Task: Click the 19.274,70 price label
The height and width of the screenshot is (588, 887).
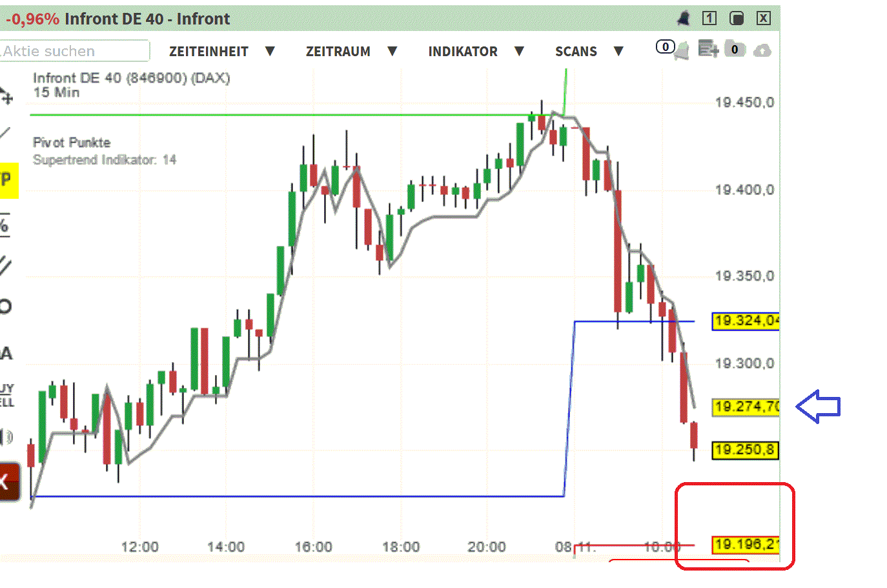Action: pyautogui.click(x=746, y=407)
